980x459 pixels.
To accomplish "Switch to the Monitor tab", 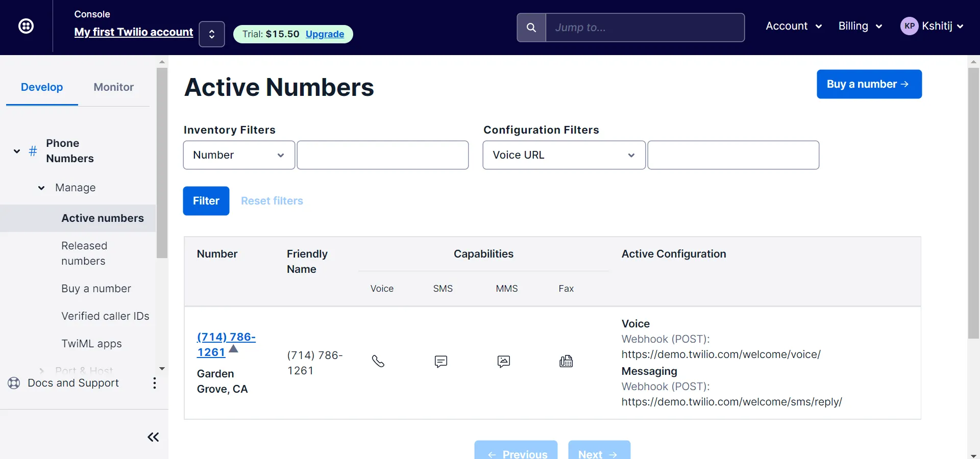I will (113, 87).
